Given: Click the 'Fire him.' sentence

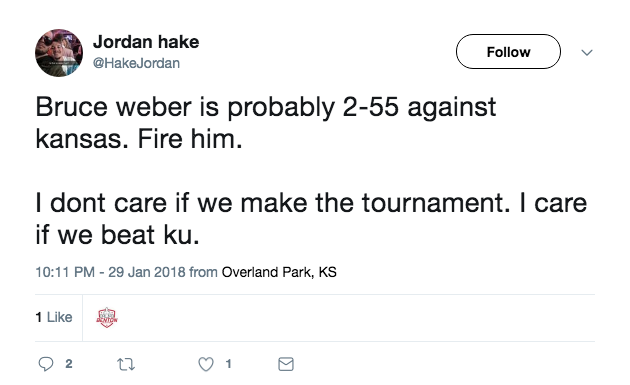Looking at the screenshot, I should (x=190, y=139).
